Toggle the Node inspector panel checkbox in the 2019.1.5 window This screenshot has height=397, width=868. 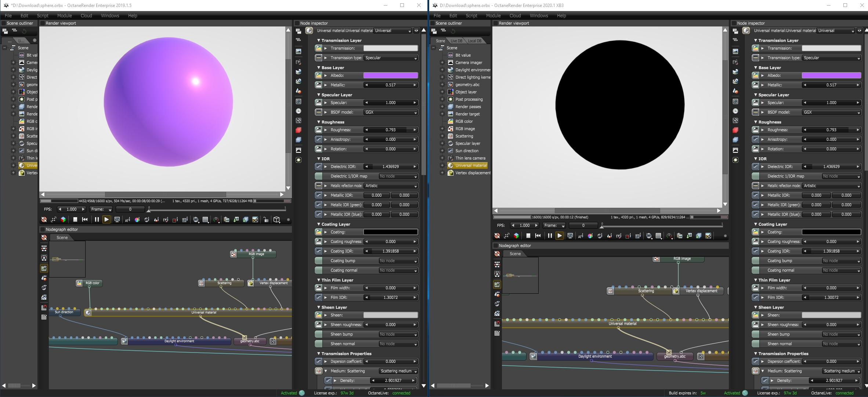coord(297,23)
